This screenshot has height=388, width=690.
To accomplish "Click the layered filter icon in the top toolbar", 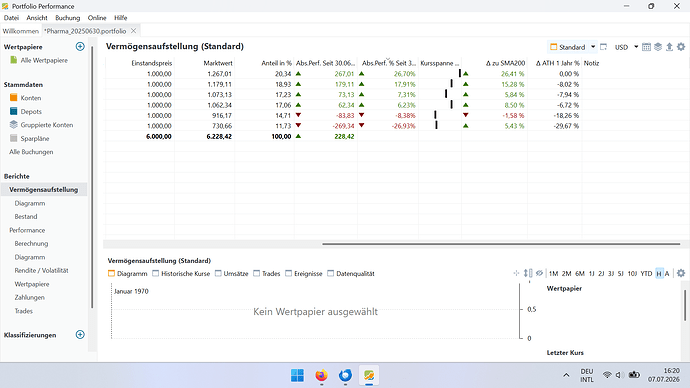I will click(658, 47).
